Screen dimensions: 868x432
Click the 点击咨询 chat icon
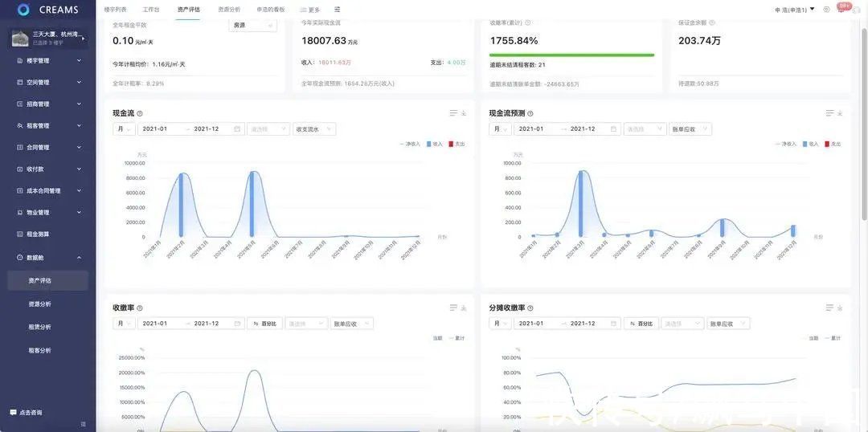(13, 412)
